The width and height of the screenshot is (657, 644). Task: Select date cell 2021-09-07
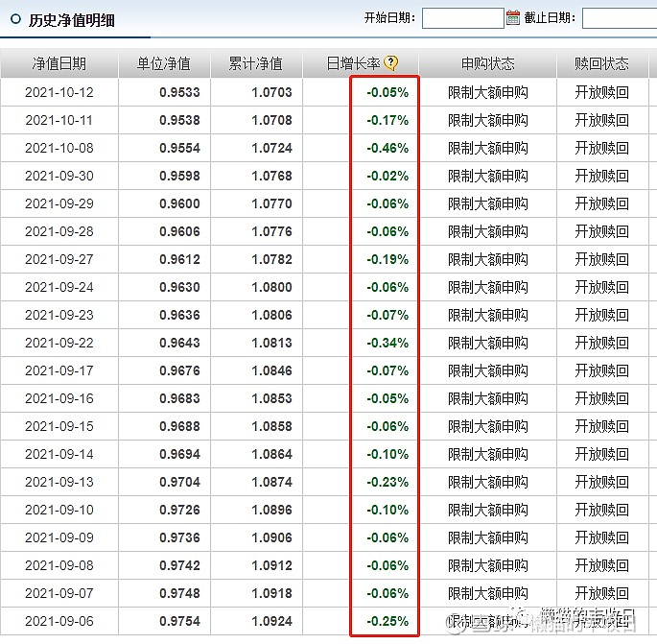pos(59,593)
